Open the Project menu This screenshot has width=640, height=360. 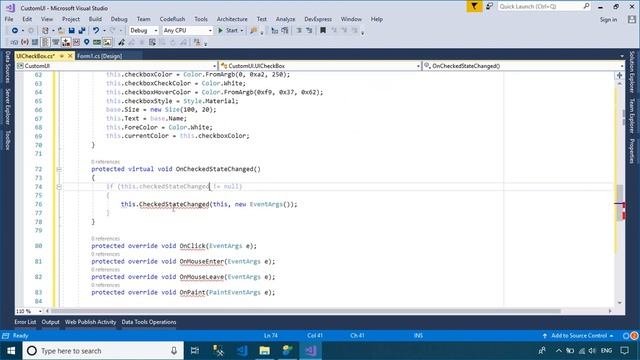click(71, 19)
